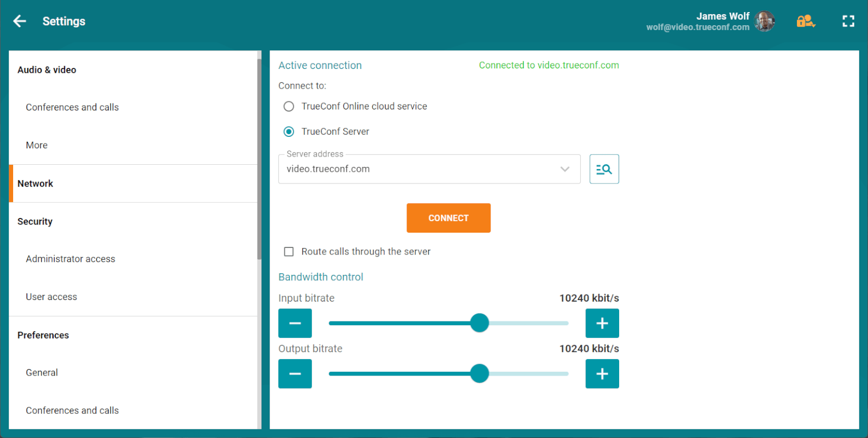Select the Network settings section
Image resolution: width=868 pixels, height=438 pixels.
click(x=133, y=183)
